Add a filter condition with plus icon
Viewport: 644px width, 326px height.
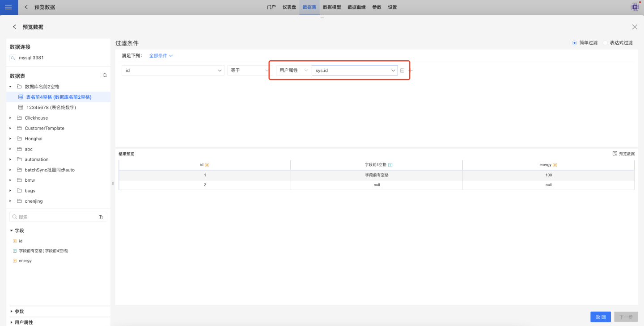click(411, 71)
